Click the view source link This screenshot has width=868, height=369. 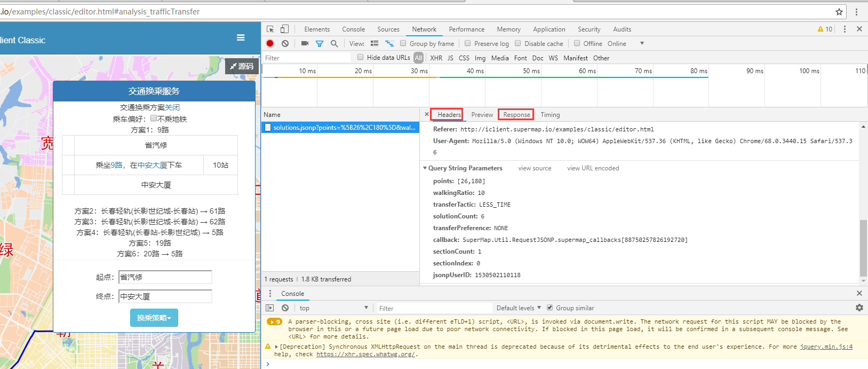[535, 168]
